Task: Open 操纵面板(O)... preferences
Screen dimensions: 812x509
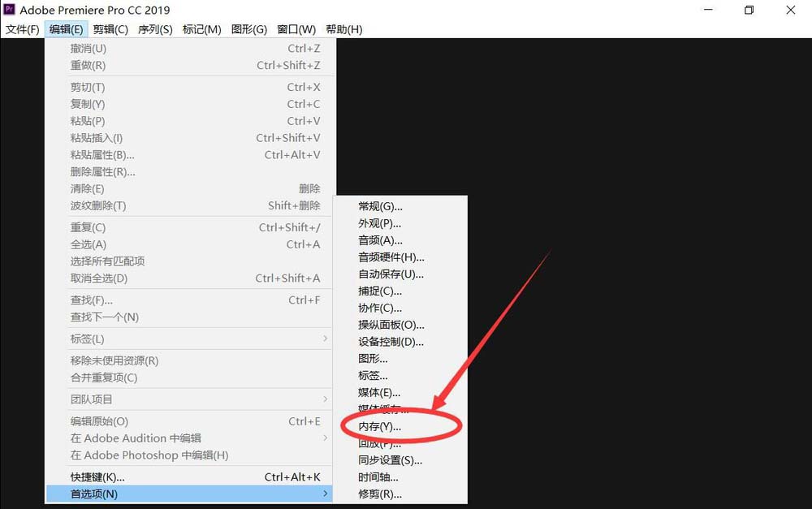Action: (400, 325)
